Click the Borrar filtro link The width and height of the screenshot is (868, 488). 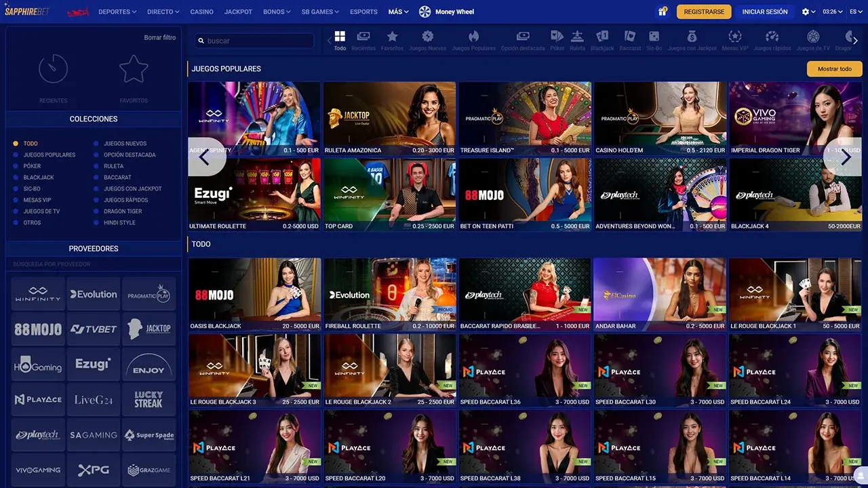tap(160, 37)
